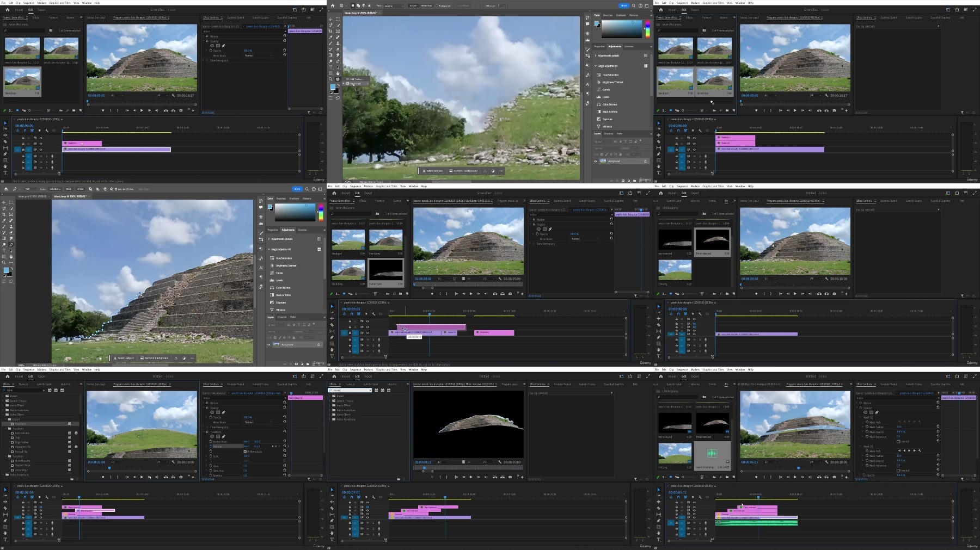
Task: Select Hand tool in Premiere window at 00:00:05:11
Action: click(x=659, y=533)
